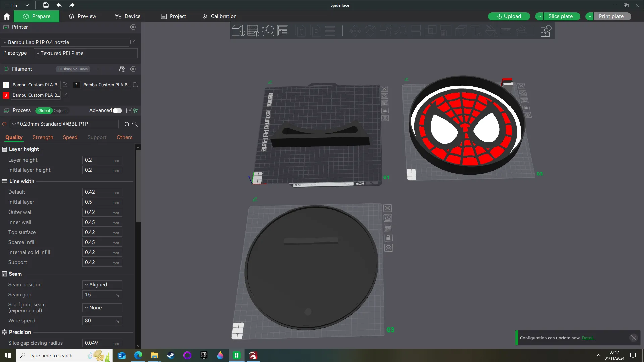
Task: Click filament 2 black color swatch
Action: click(x=76, y=85)
